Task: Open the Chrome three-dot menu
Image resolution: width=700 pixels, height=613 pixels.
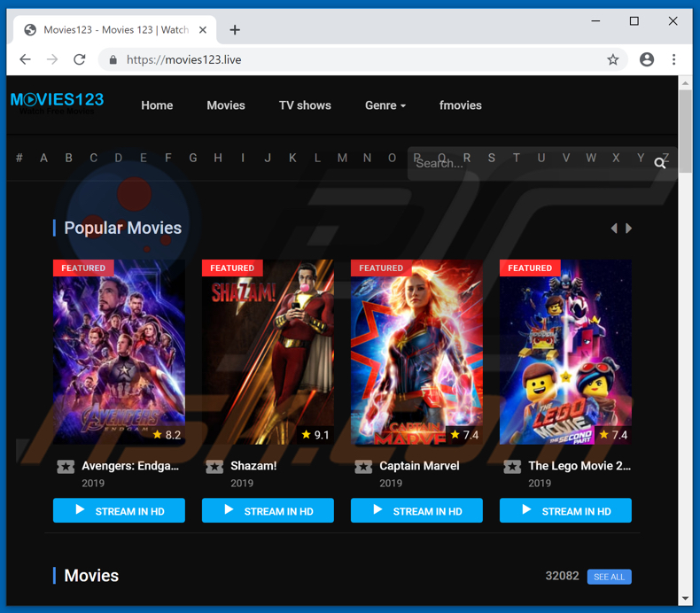Action: [x=673, y=59]
